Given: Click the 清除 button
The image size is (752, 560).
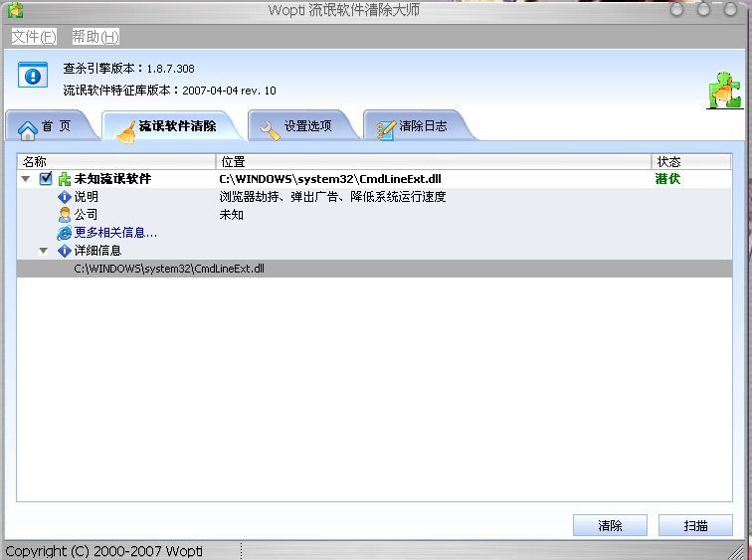Looking at the screenshot, I should tap(610, 525).
